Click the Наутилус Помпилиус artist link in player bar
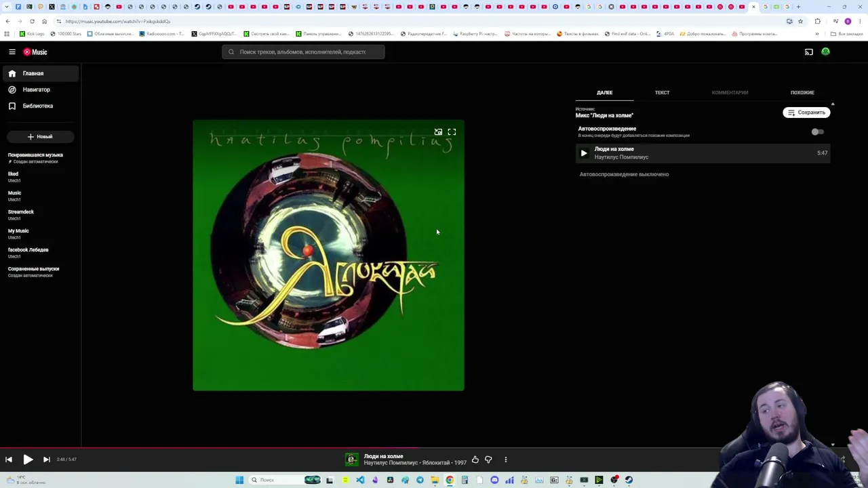Image resolution: width=868 pixels, height=488 pixels. pyautogui.click(x=390, y=463)
